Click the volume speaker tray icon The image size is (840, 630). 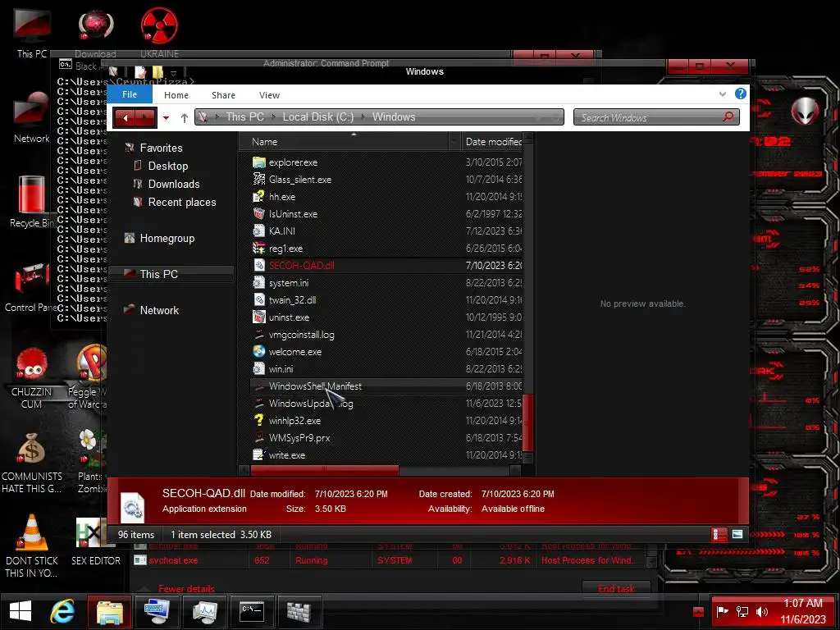762,612
